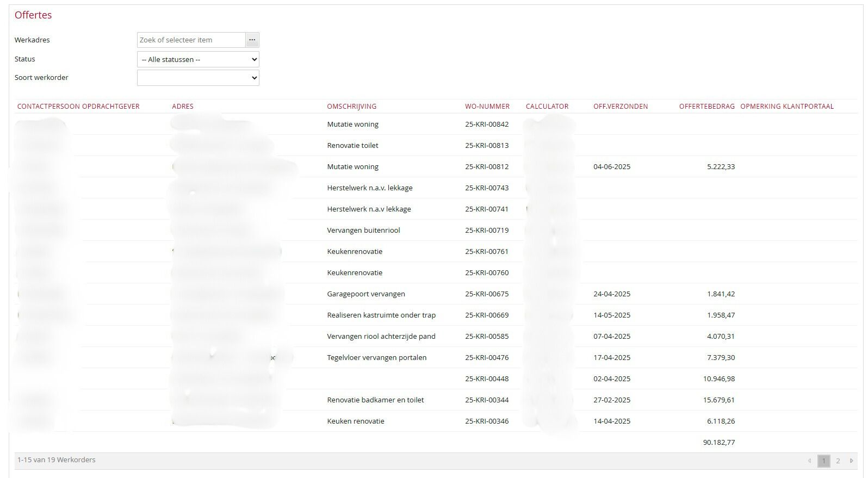Select work order 25-KRI-00761
Screen dimensions: 868x478
487,252
